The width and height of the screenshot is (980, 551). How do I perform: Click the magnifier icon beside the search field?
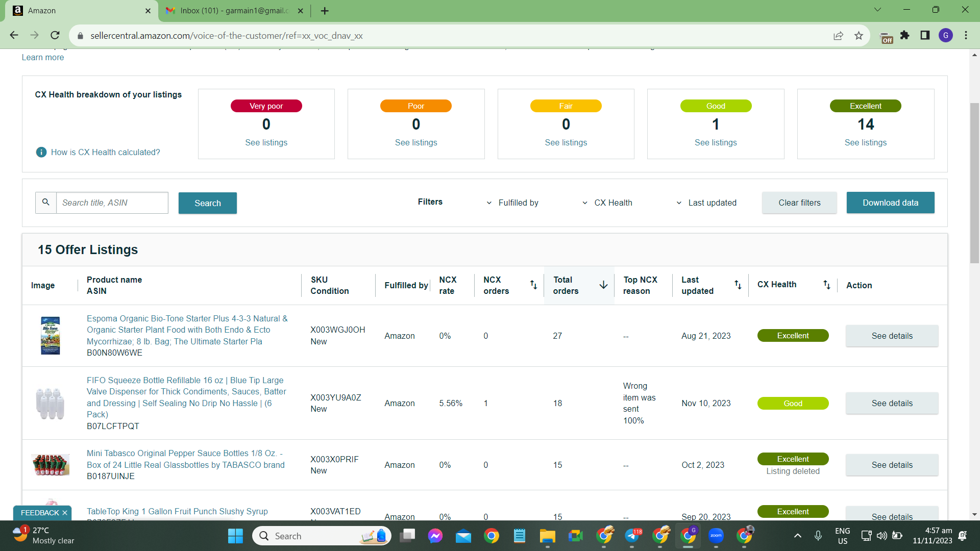point(46,203)
